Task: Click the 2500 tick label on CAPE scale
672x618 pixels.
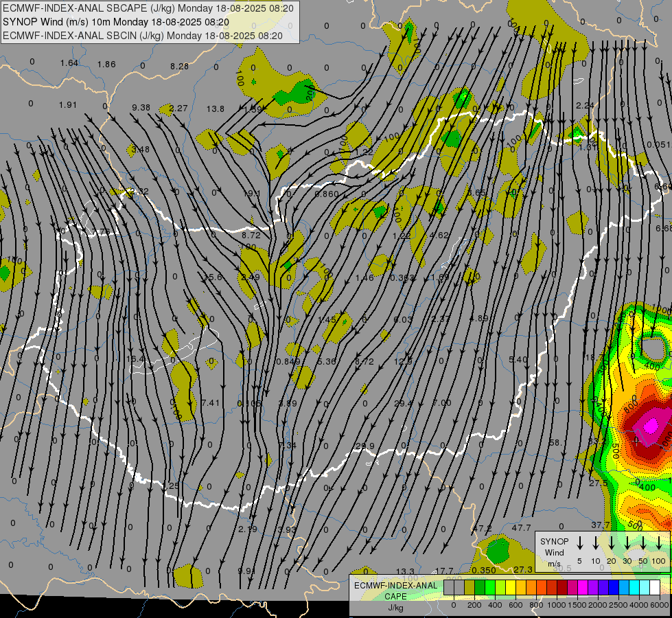Action: tap(618, 605)
